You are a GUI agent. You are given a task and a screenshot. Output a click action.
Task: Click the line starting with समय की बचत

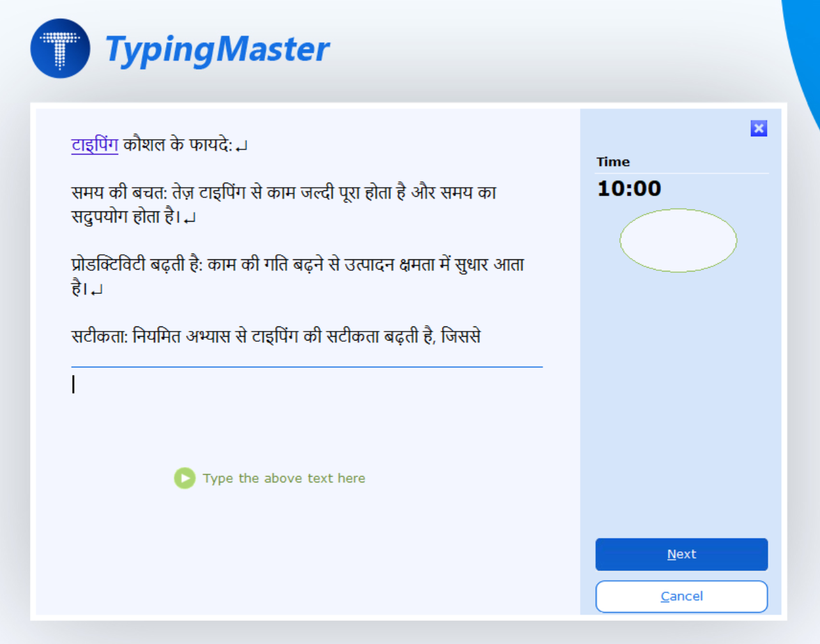[x=284, y=192]
